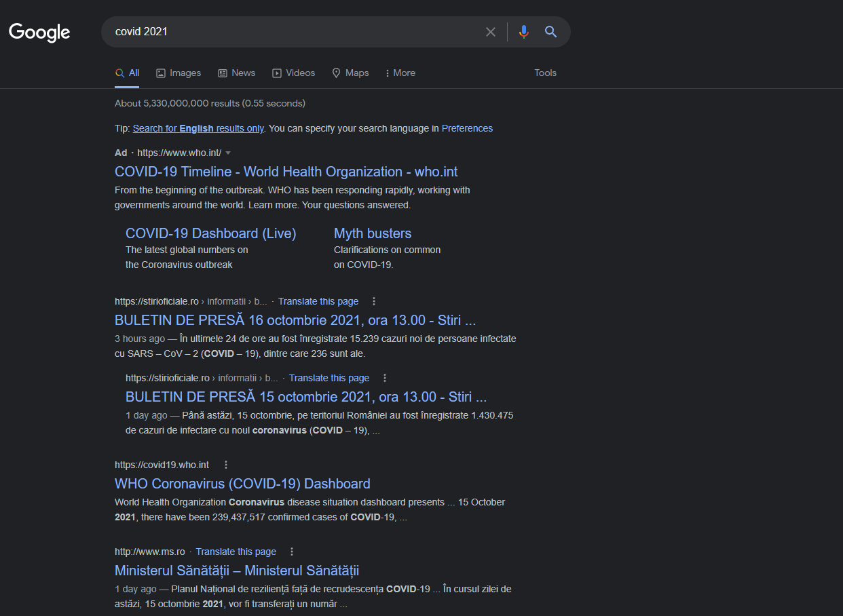Image resolution: width=843 pixels, height=616 pixels.
Task: Open COVID-19 Timeline WHO ad link
Action: pos(286,172)
